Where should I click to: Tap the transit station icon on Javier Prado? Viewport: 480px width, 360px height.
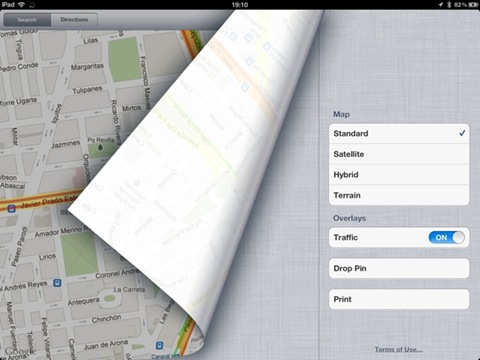click(x=12, y=209)
